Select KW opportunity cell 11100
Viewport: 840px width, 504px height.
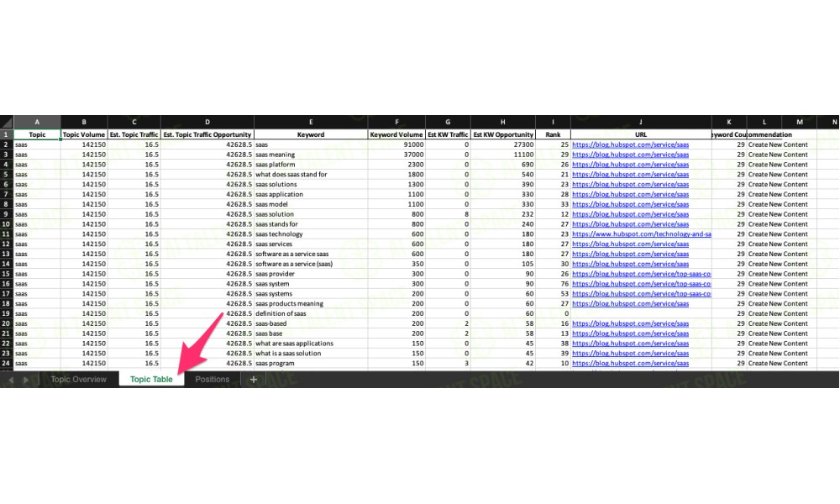(502, 155)
